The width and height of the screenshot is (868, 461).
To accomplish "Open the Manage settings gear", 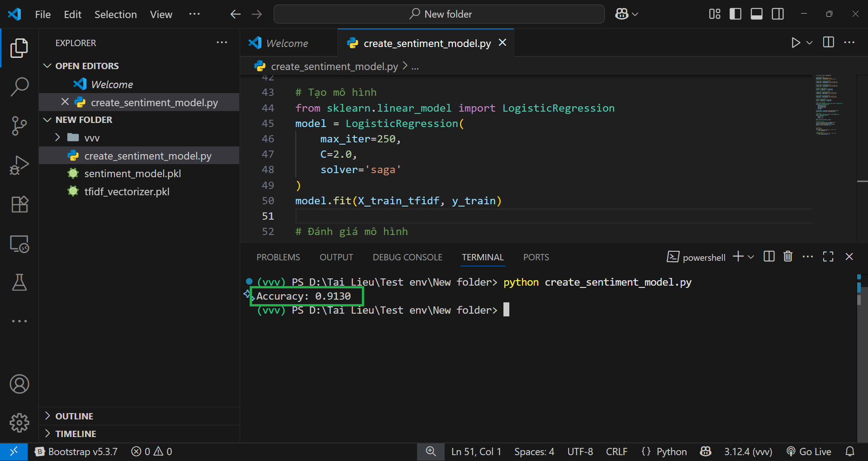I will 19,423.
